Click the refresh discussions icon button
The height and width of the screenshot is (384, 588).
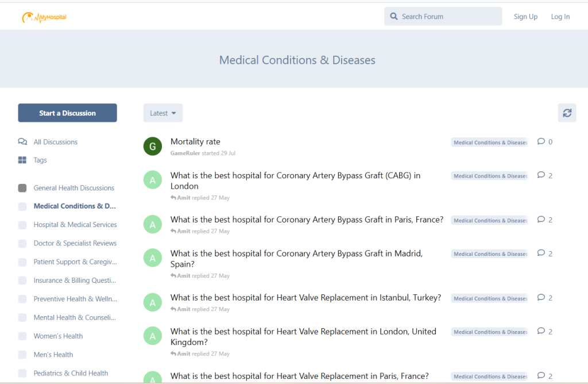567,113
